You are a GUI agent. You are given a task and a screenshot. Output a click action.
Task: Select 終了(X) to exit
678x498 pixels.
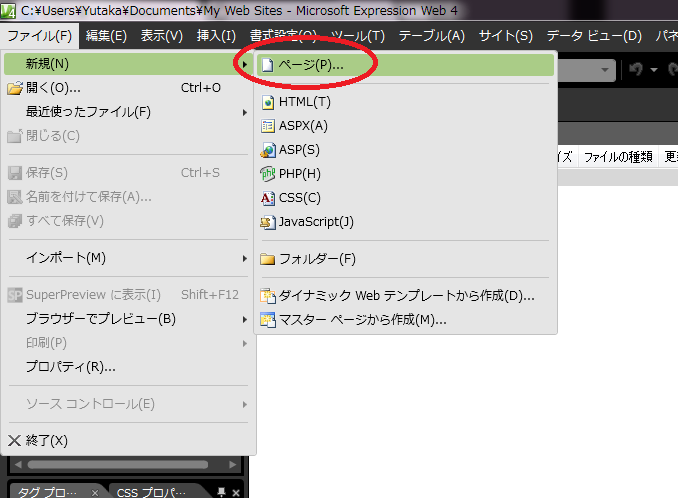(128, 441)
